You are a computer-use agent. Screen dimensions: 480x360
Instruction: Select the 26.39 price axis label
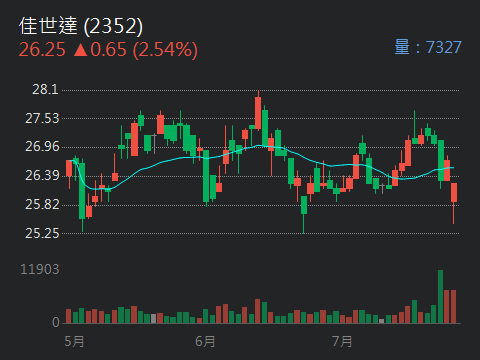tap(42, 175)
